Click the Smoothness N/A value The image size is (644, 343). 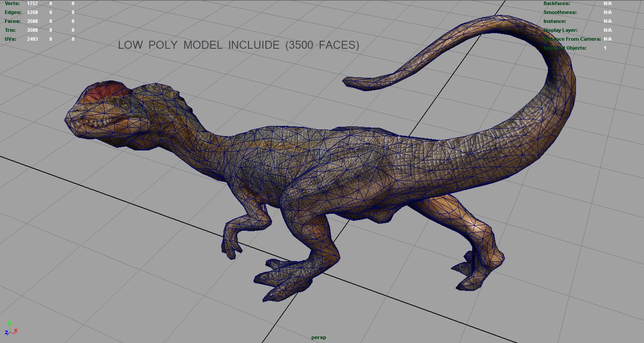tap(607, 12)
